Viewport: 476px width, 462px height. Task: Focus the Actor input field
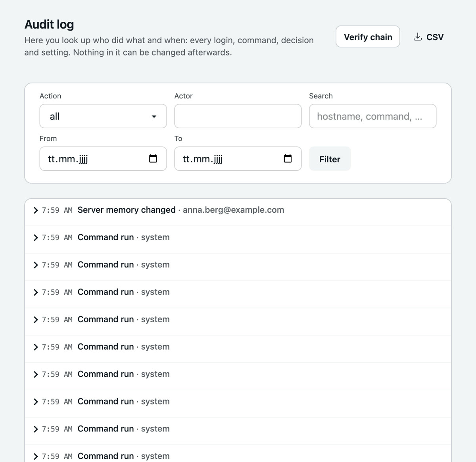[238, 116]
